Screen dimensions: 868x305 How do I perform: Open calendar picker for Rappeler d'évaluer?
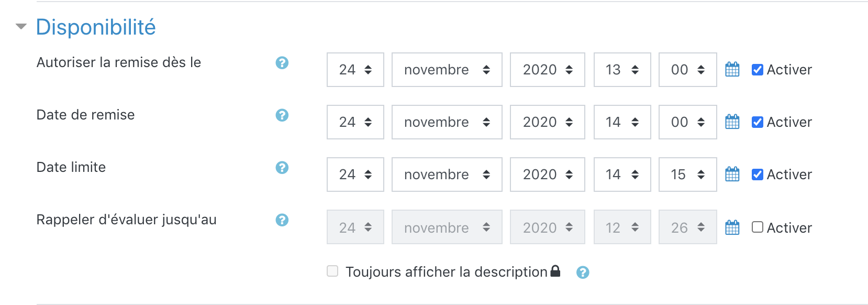point(732,227)
